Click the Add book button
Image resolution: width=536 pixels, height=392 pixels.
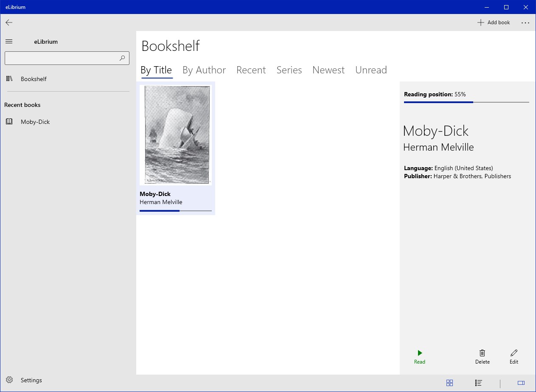[x=494, y=22]
